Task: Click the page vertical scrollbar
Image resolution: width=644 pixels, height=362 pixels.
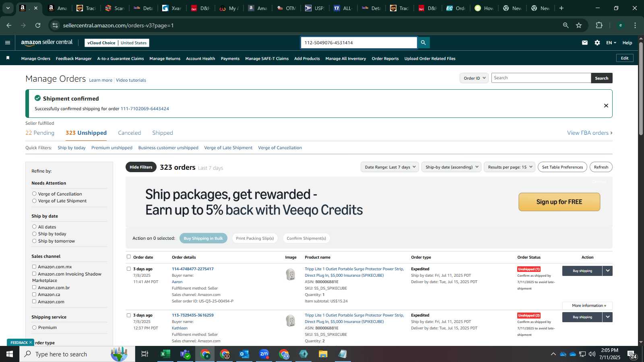Action: coord(641,88)
